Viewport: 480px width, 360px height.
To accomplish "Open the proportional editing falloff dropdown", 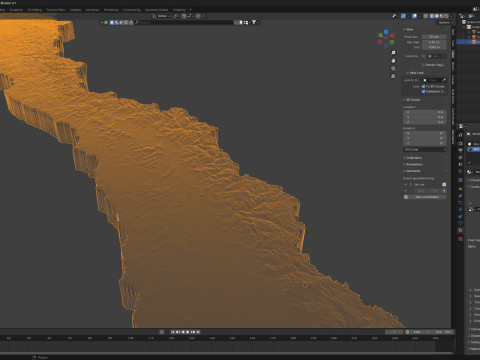I will (203, 16).
